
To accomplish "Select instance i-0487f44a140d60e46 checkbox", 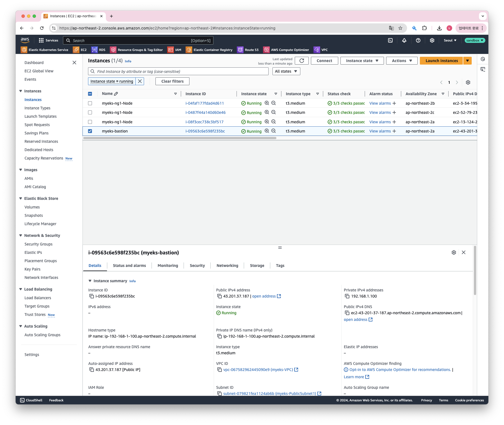I will coord(90,112).
